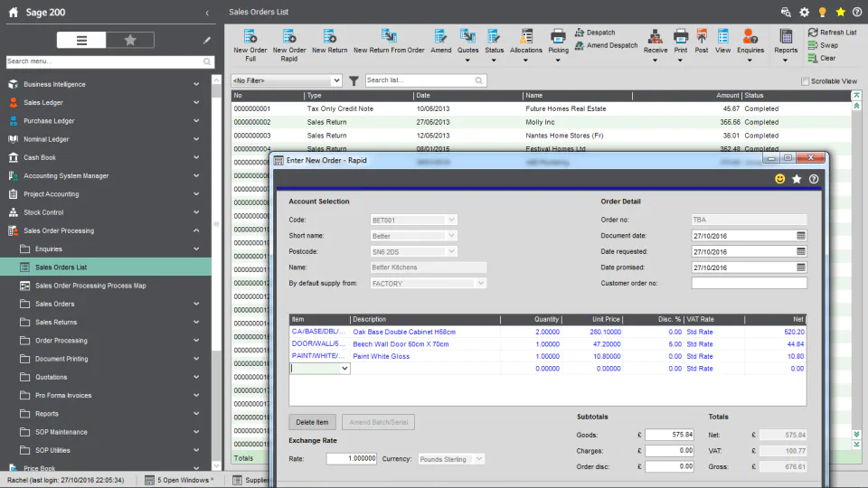Click the Post toolbar icon

[702, 37]
